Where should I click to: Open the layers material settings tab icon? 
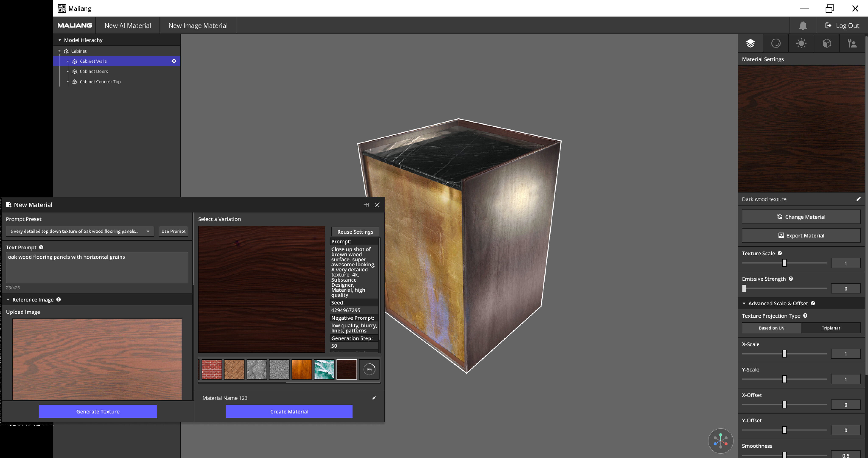pos(750,43)
